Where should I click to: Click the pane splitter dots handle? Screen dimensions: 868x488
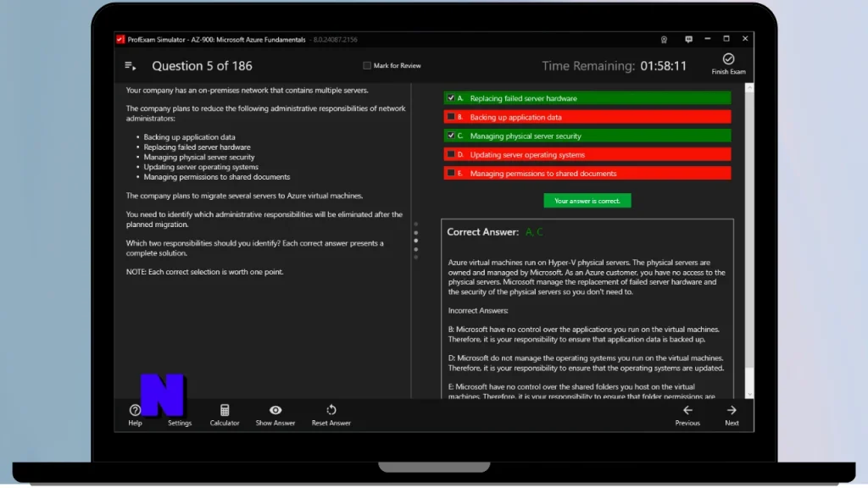(x=415, y=241)
